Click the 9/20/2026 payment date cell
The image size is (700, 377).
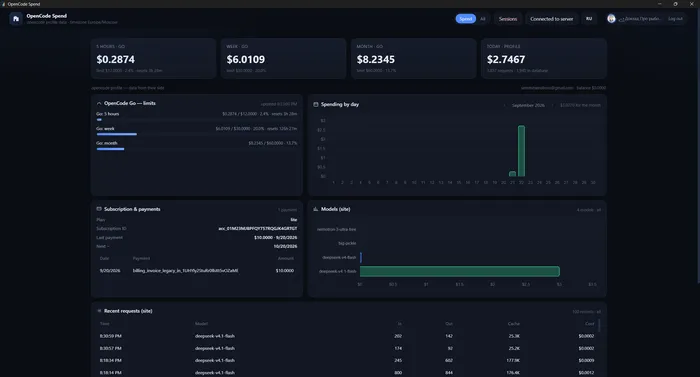pyautogui.click(x=110, y=271)
